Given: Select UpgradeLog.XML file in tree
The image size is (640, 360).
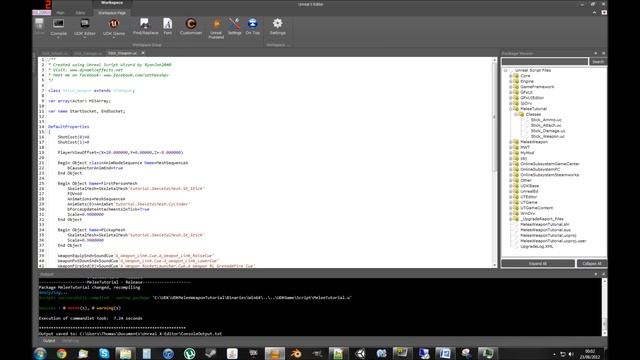Looking at the screenshot, I should (x=537, y=247).
